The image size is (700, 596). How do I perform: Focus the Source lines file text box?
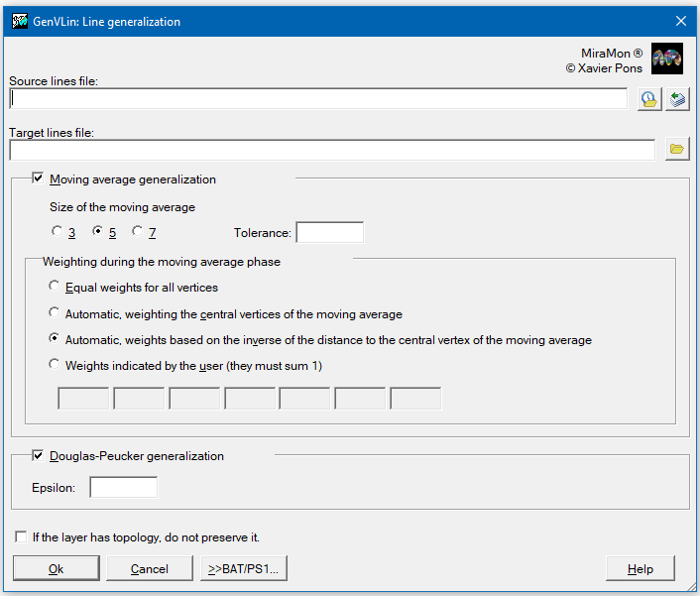coord(318,98)
